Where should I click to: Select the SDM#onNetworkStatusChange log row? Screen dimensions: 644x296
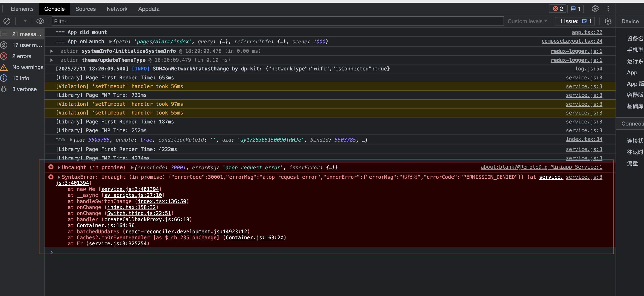330,69
